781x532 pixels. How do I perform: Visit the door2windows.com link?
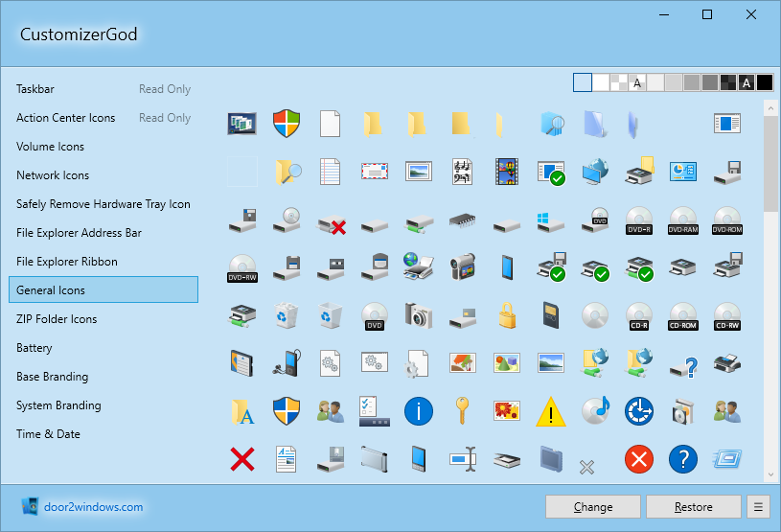(x=93, y=507)
